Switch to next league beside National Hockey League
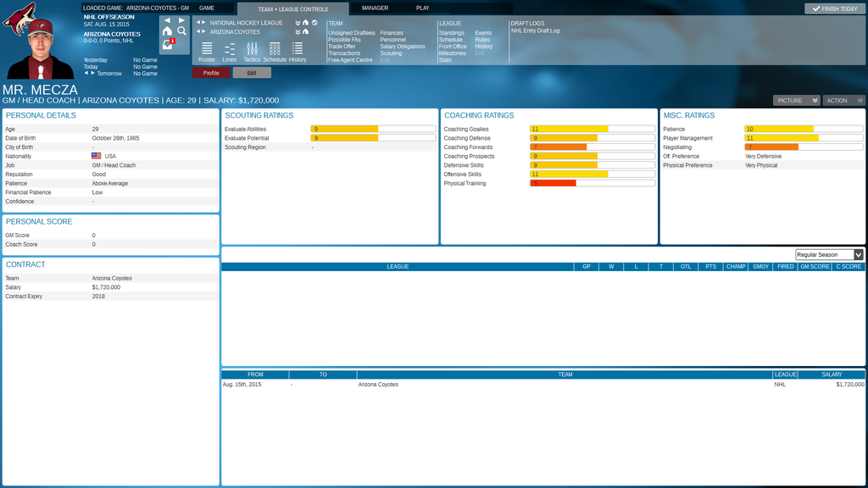Screen dimensions: 868x488 [x=203, y=23]
